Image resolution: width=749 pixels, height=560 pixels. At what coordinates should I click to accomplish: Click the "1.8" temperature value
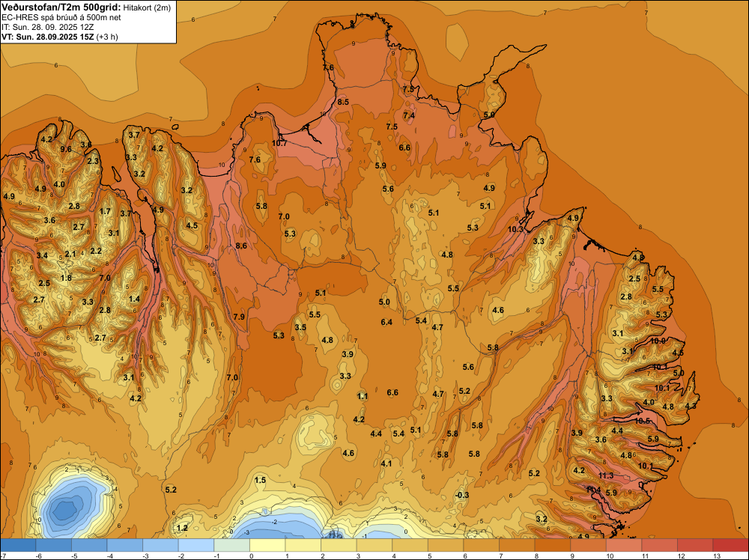[66, 279]
